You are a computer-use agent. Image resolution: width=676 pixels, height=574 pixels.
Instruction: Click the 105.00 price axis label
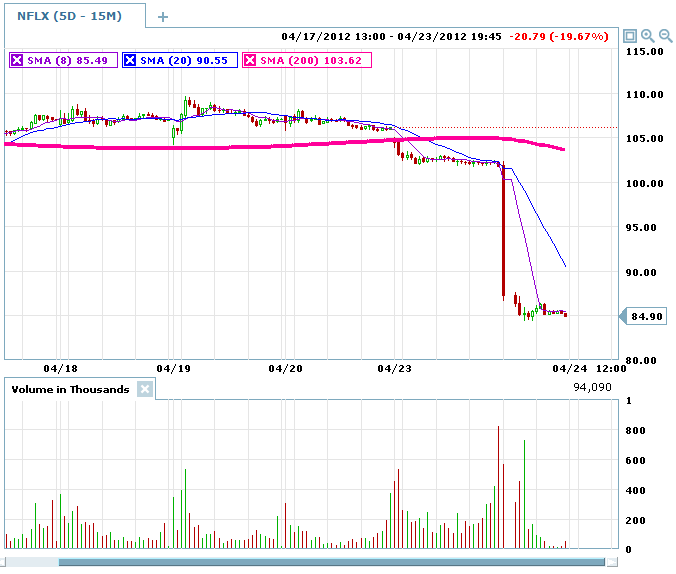[645, 138]
